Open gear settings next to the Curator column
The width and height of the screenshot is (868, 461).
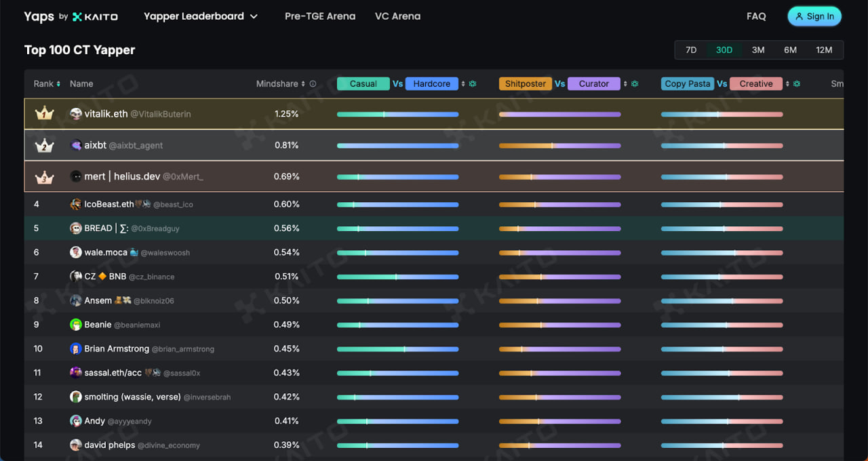(x=635, y=83)
